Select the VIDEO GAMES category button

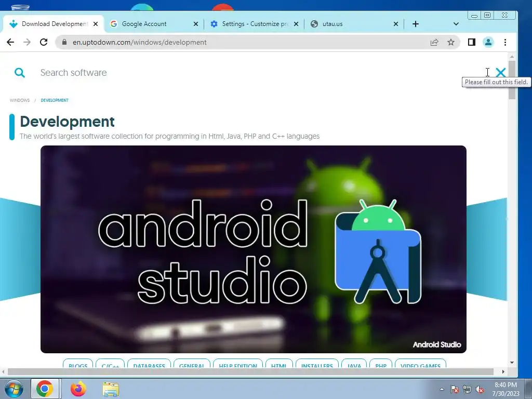point(420,364)
